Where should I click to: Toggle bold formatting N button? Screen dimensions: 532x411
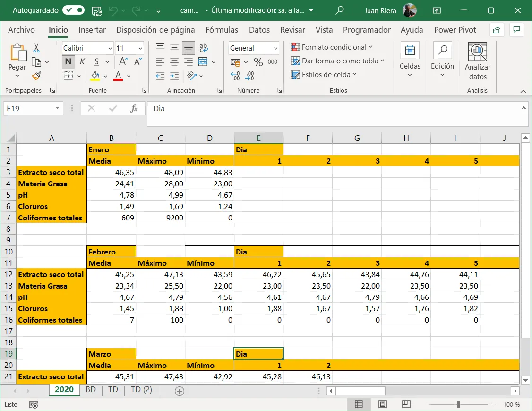coord(68,62)
